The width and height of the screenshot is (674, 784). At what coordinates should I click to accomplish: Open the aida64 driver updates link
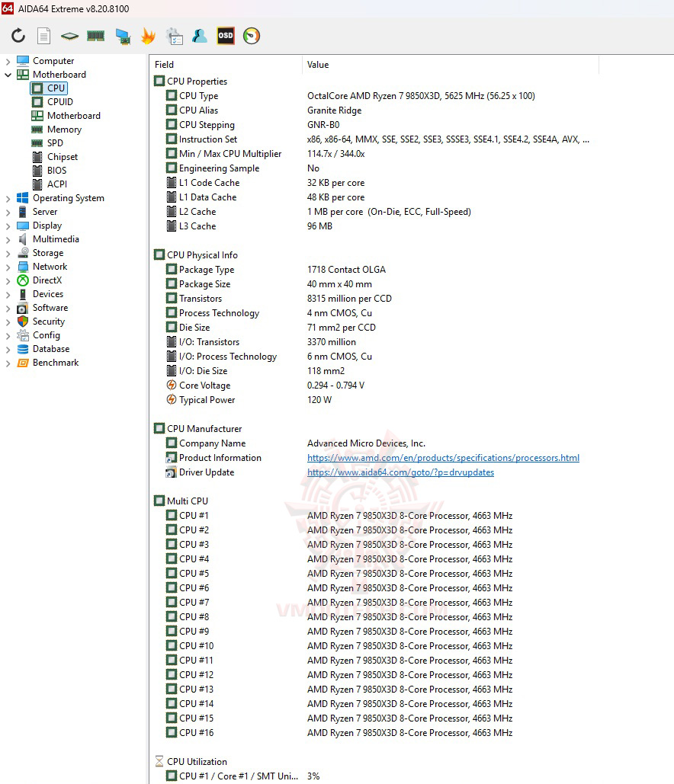(x=400, y=472)
